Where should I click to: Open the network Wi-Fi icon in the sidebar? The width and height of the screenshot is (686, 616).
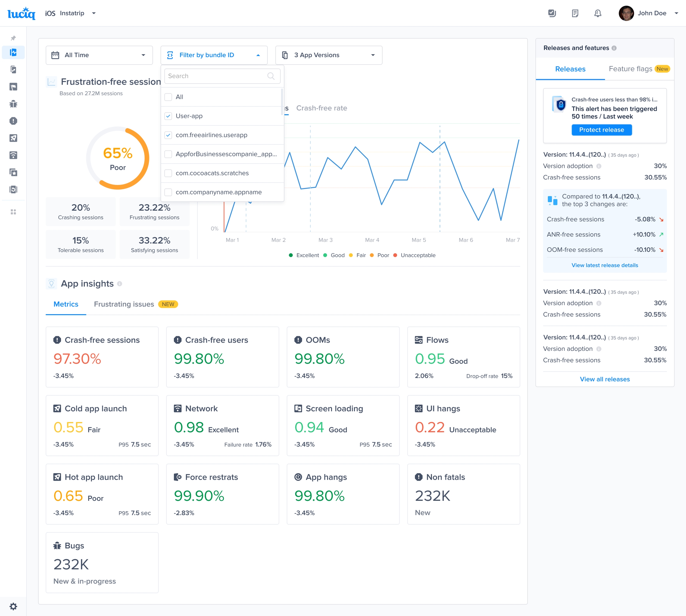[x=13, y=155]
